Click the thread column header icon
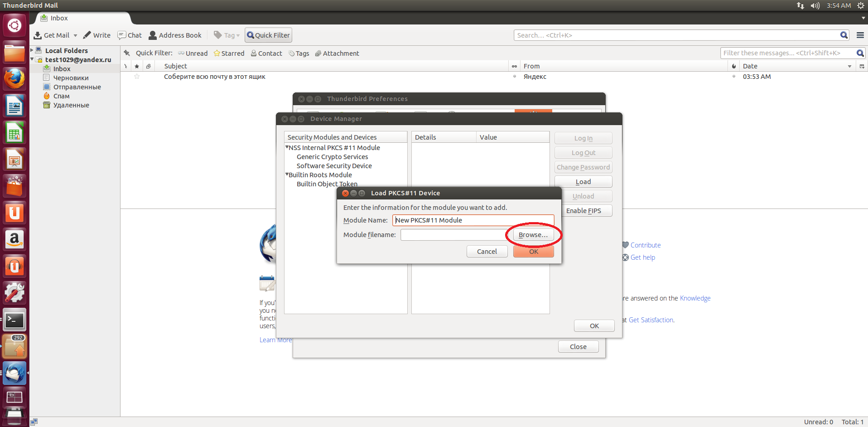 pos(126,66)
